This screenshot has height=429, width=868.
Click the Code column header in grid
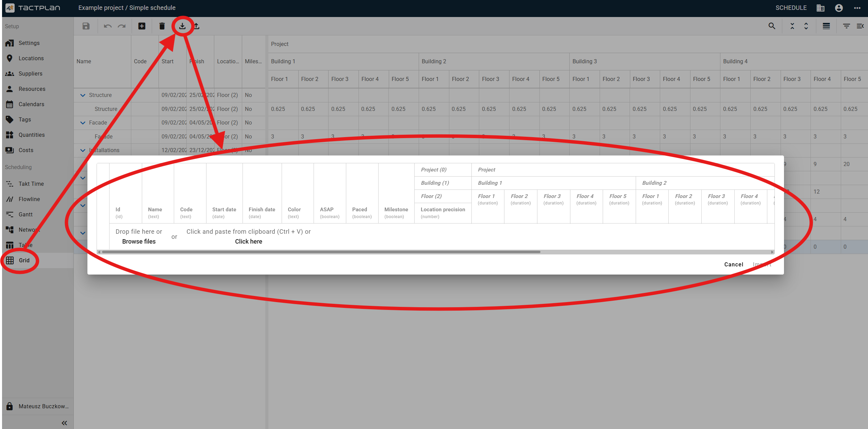pyautogui.click(x=145, y=61)
